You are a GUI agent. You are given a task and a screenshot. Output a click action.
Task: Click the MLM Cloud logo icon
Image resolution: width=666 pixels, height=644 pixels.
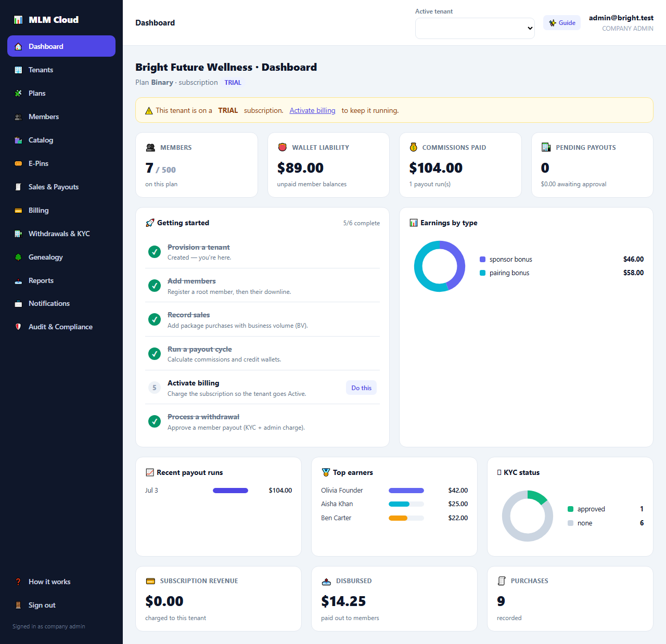click(x=18, y=20)
